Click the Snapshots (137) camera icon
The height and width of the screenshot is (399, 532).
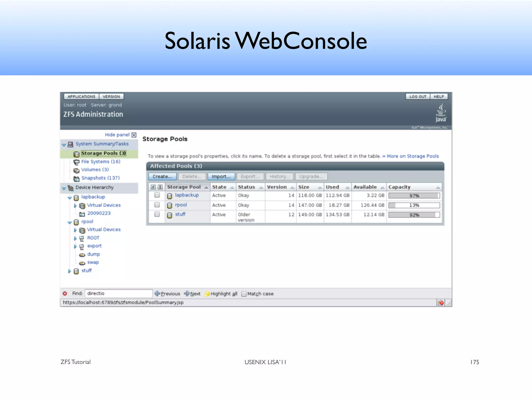click(76, 179)
